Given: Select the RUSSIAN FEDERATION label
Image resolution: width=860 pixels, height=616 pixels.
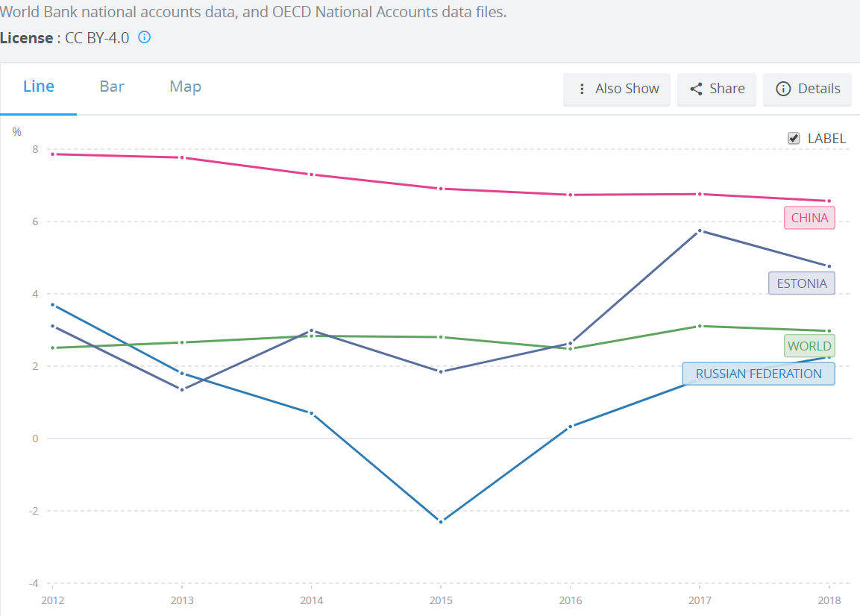Looking at the screenshot, I should point(758,374).
